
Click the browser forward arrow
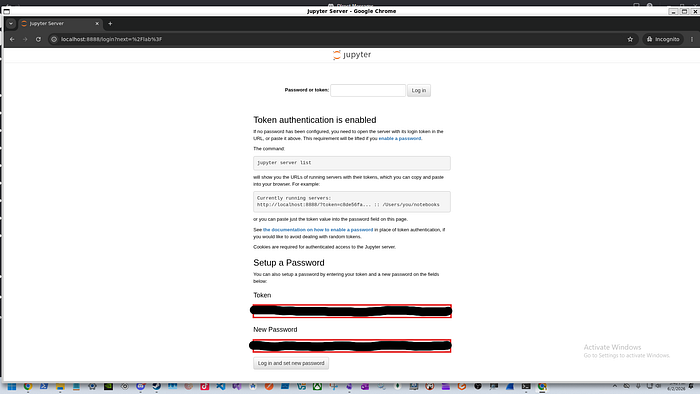tap(25, 39)
